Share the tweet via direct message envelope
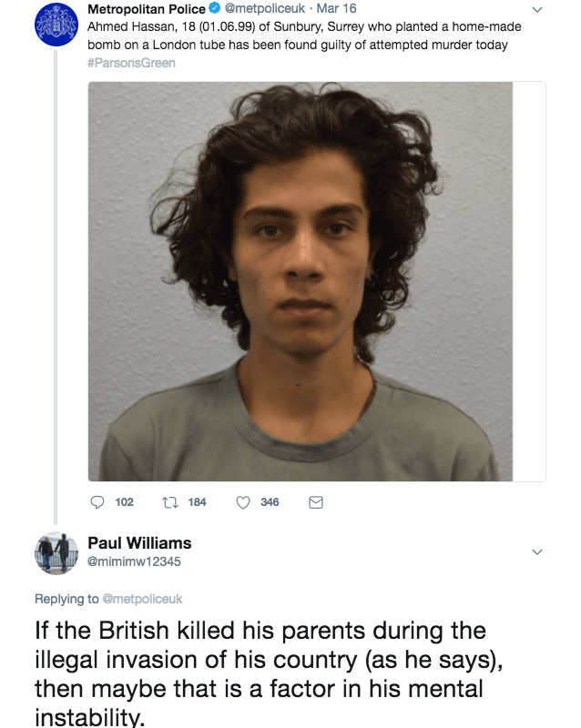Screen dimensions: 581x728 click(316, 502)
